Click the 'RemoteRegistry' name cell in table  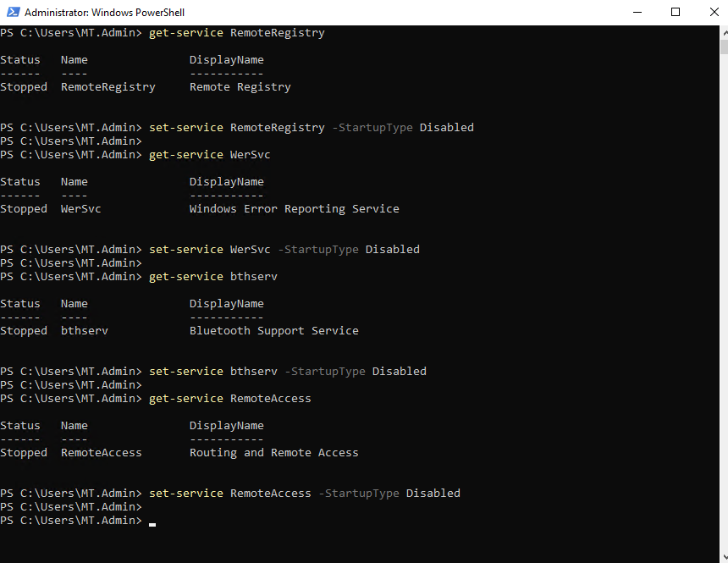click(108, 87)
